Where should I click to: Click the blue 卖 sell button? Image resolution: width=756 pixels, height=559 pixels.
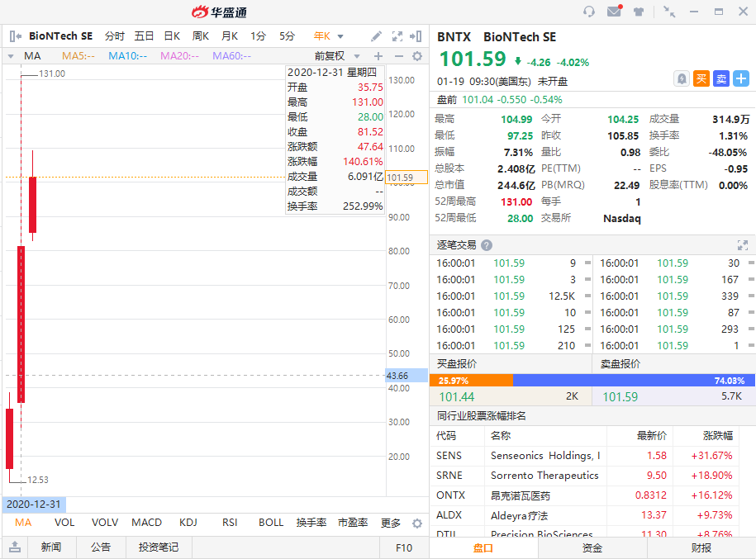721,78
